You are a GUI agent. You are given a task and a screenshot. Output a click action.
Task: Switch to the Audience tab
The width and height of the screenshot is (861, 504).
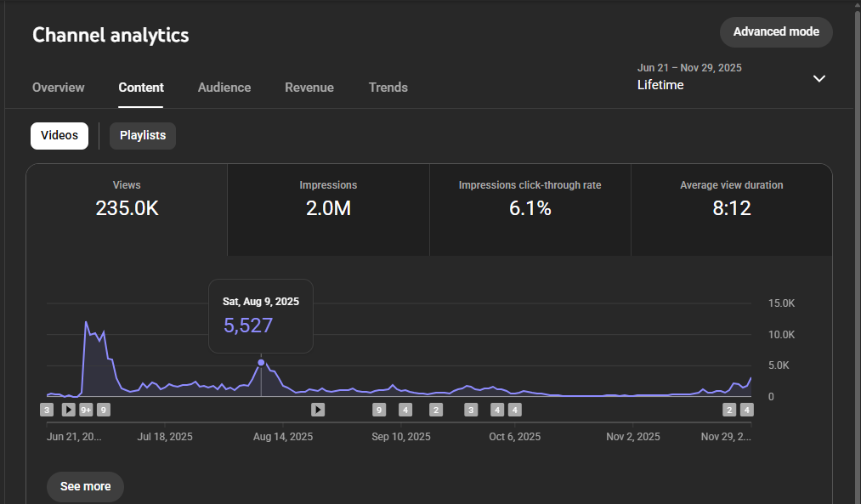(x=224, y=88)
